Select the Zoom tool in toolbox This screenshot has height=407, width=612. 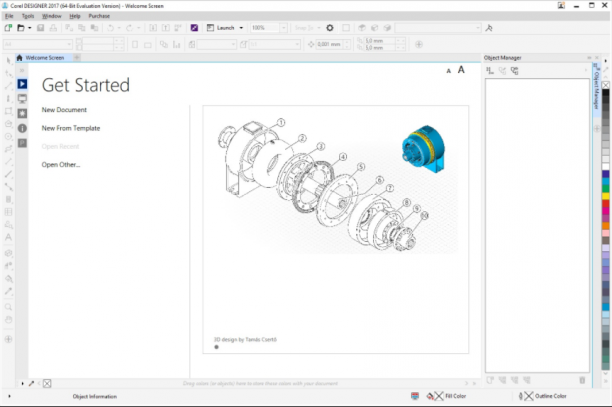[8, 307]
